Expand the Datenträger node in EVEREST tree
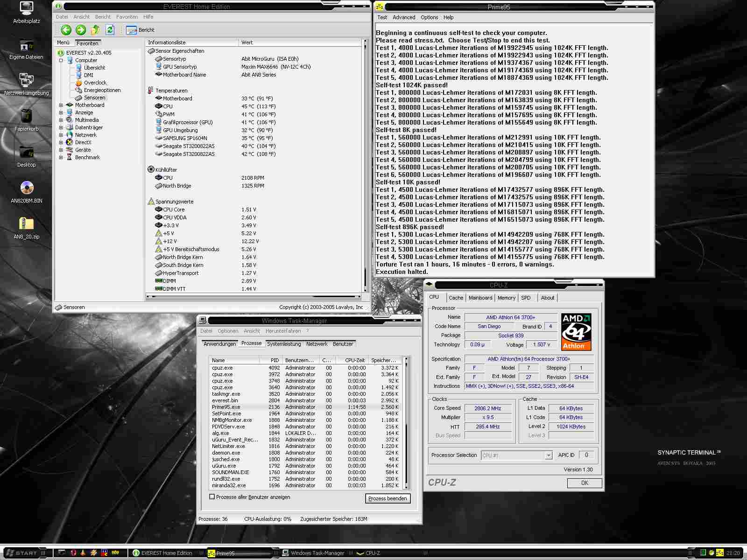747x560 pixels. 61,127
